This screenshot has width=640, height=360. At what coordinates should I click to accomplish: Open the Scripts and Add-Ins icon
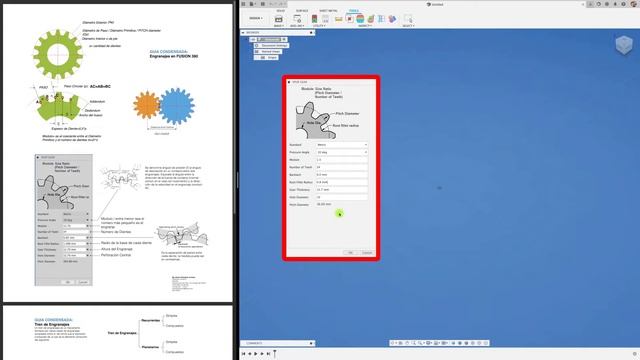pyautogui.click(x=297, y=19)
